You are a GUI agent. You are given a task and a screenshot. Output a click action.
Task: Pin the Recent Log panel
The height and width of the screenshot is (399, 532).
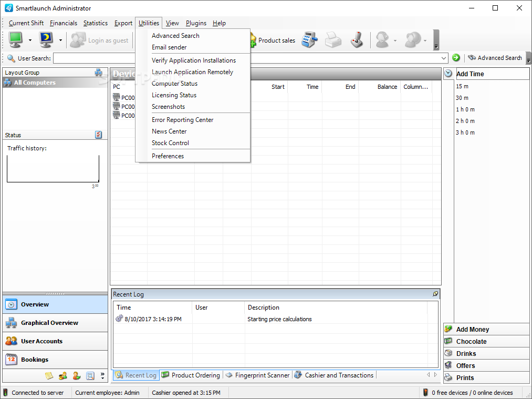pyautogui.click(x=435, y=294)
